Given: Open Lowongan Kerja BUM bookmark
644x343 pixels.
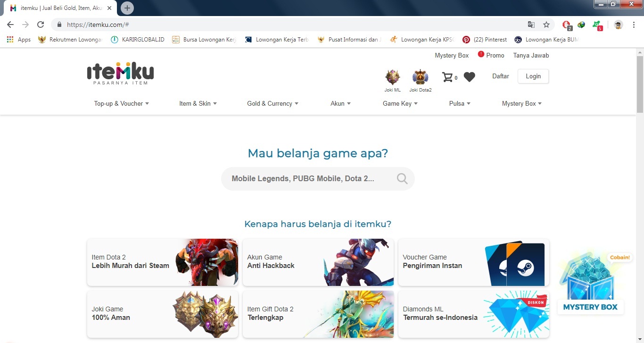Looking at the screenshot, I should 546,40.
